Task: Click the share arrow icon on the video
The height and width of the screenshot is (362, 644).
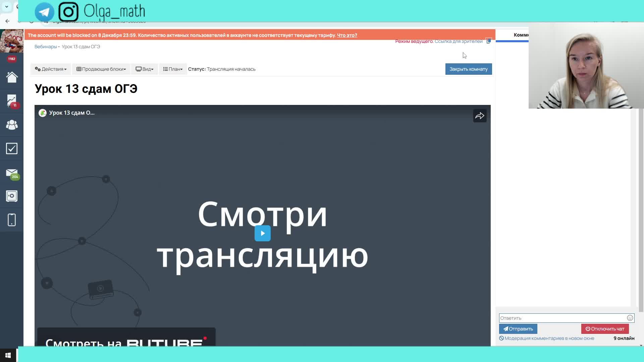Action: coord(480,116)
